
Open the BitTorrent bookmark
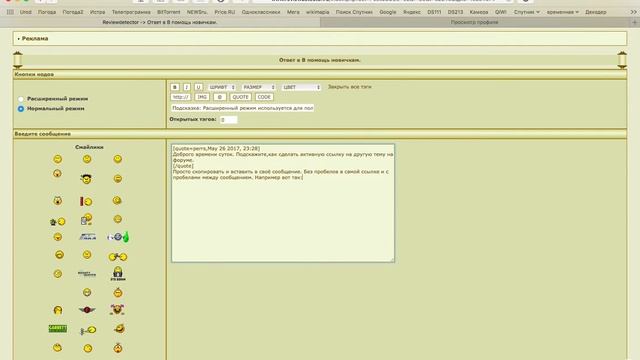click(x=169, y=12)
